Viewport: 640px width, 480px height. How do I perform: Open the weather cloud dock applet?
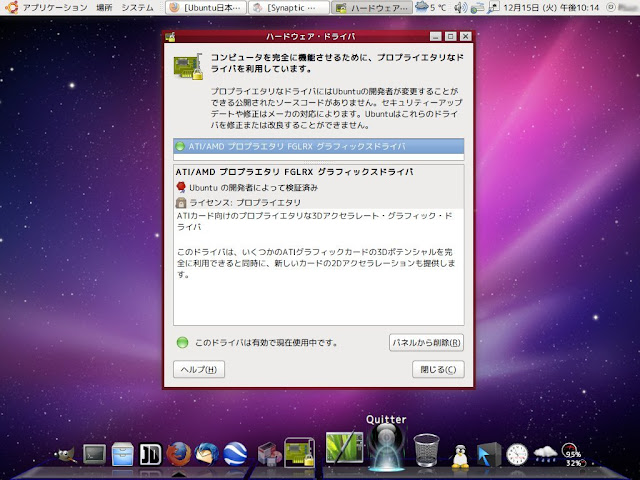(x=545, y=454)
